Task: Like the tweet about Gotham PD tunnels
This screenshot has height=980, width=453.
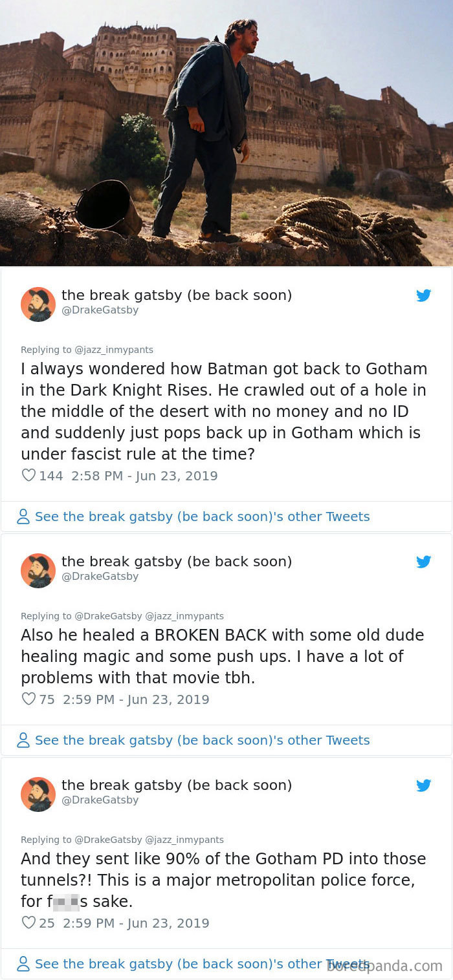Action: coord(28,923)
